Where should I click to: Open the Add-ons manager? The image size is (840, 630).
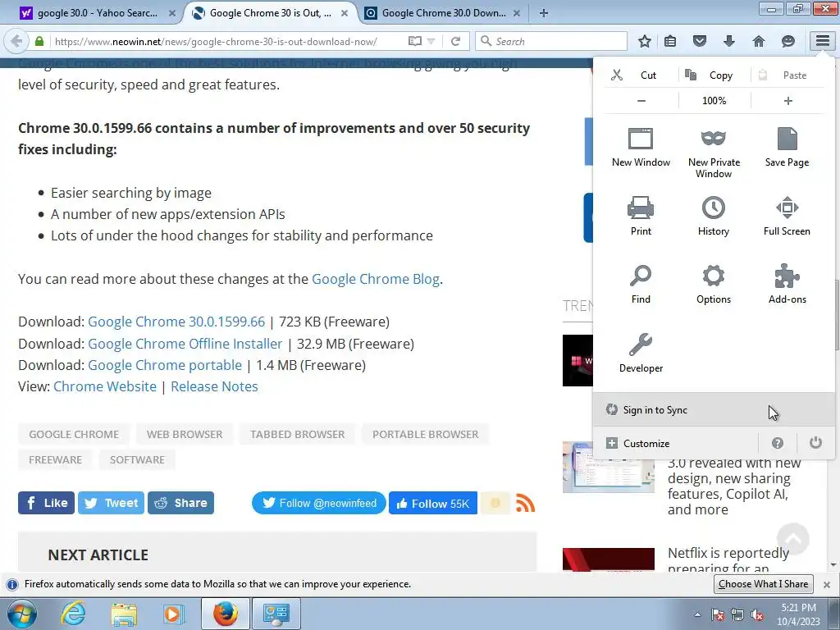tap(787, 285)
